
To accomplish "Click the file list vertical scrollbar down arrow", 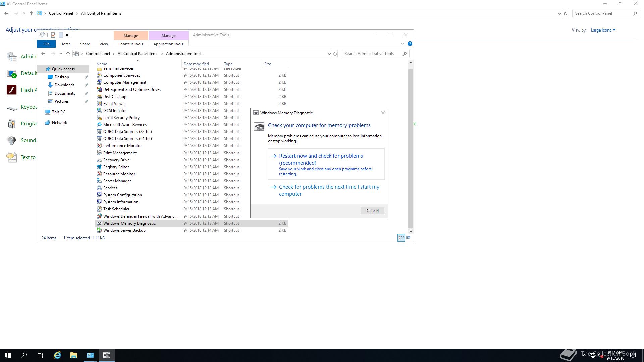I will point(411,231).
